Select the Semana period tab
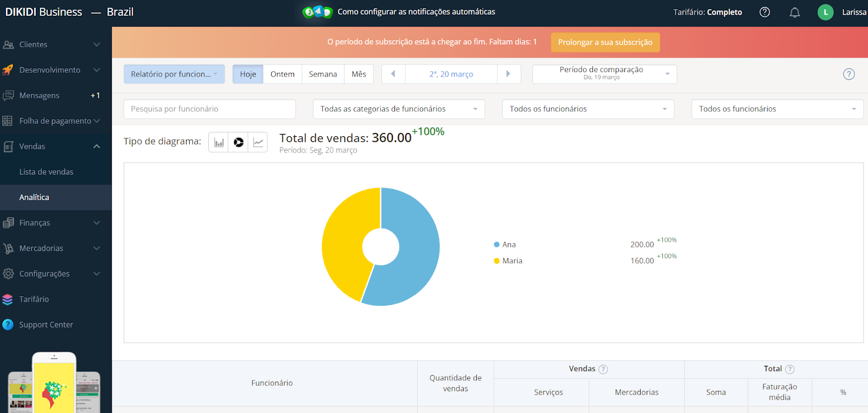868x413 pixels. coord(323,74)
